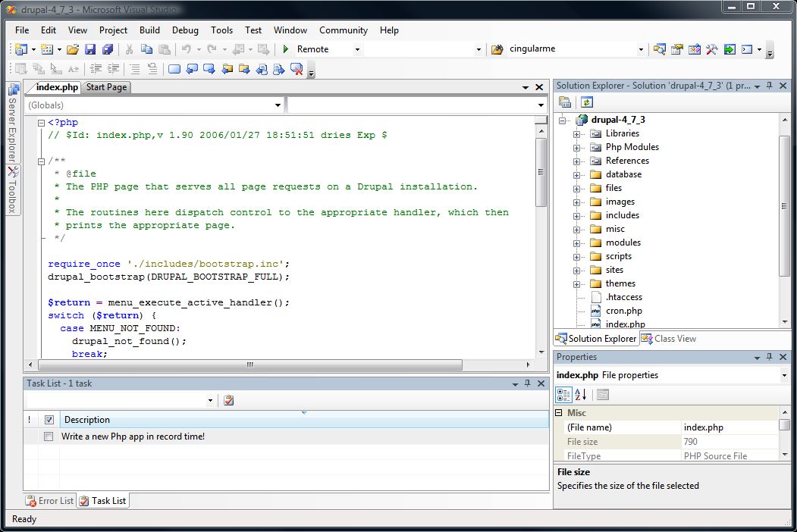Image resolution: width=797 pixels, height=532 pixels.
Task: Toggle the checkbox in Task List header
Action: (49, 420)
